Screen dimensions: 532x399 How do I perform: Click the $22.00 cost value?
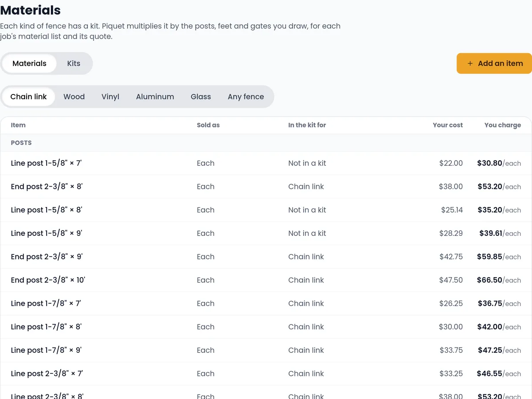pyautogui.click(x=451, y=163)
